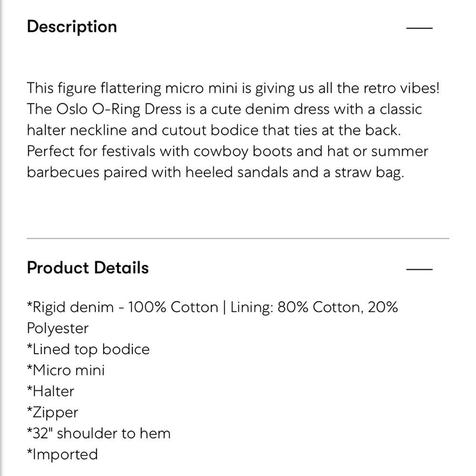Click the 'Perfect for festivals with cowboy boots' line

[x=159, y=151]
